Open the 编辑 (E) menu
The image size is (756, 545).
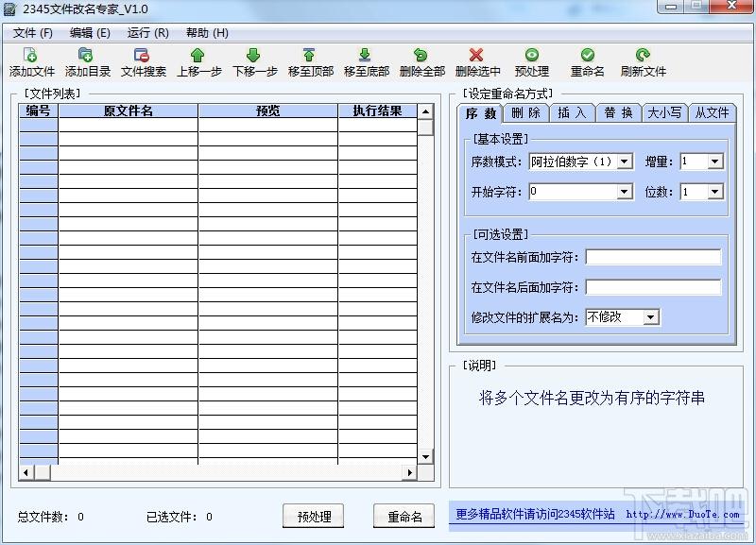click(90, 33)
